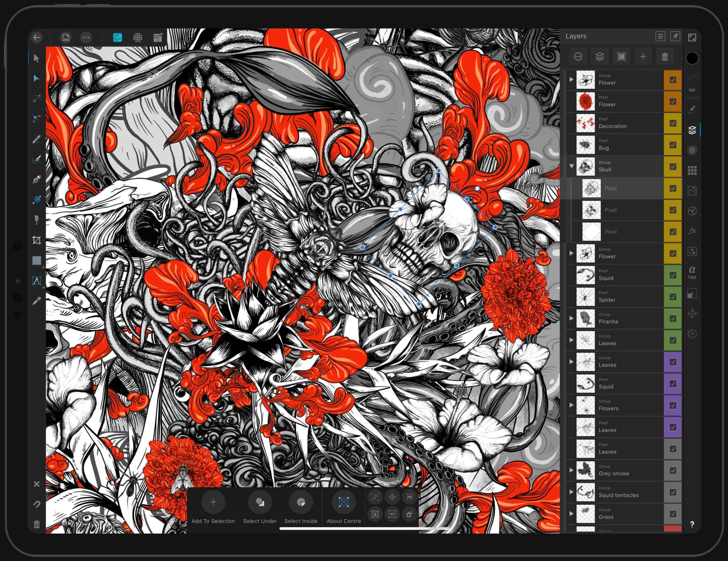Open the three-dots more options menu
This screenshot has height=561, width=728.
(x=86, y=37)
